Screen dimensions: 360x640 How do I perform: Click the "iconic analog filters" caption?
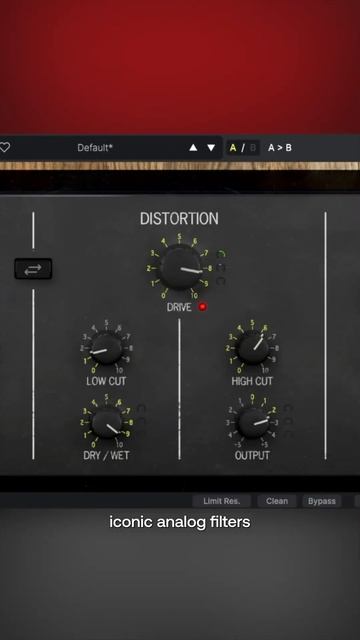[180, 522]
